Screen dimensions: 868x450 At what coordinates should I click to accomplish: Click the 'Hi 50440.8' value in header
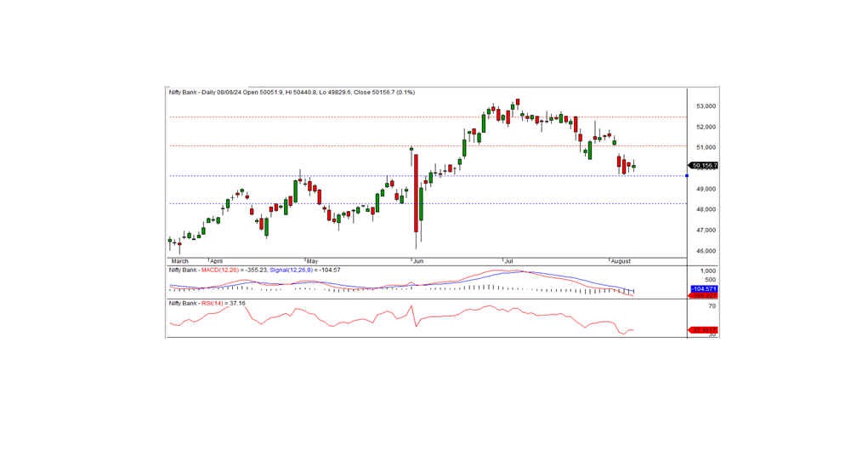pos(301,93)
